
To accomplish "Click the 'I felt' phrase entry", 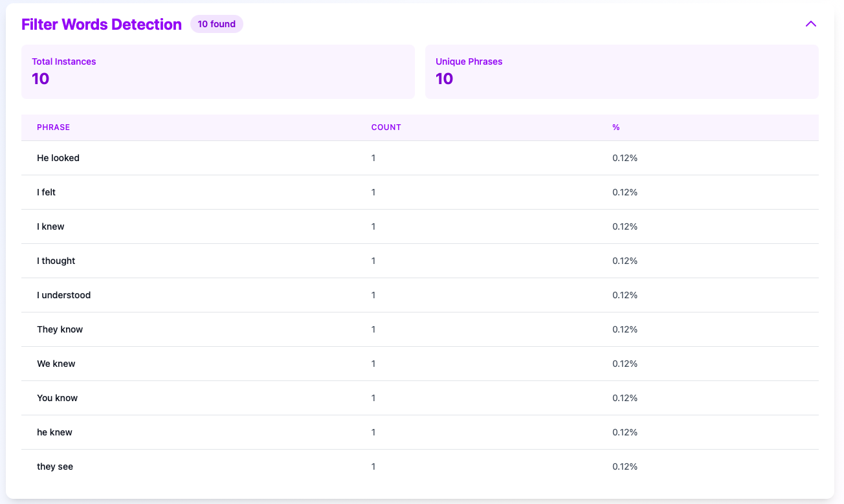I will tap(47, 192).
